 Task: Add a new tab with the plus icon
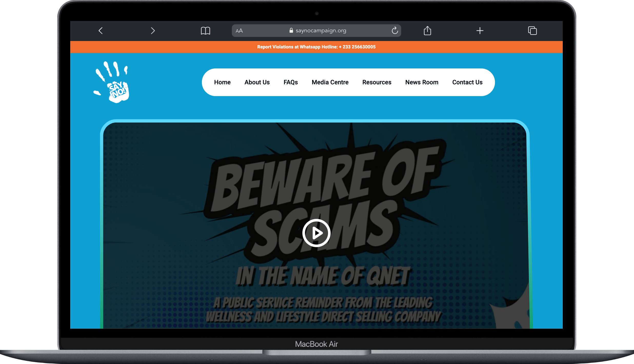coord(480,31)
